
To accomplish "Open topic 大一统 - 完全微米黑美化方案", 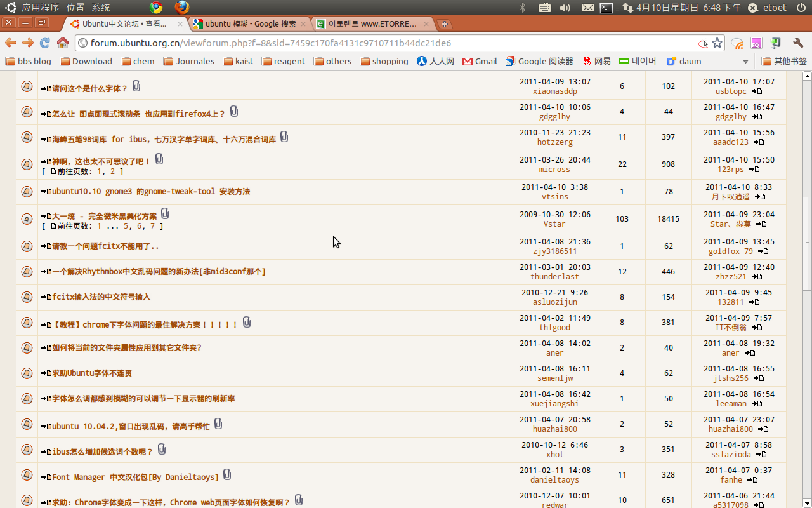I will point(104,216).
